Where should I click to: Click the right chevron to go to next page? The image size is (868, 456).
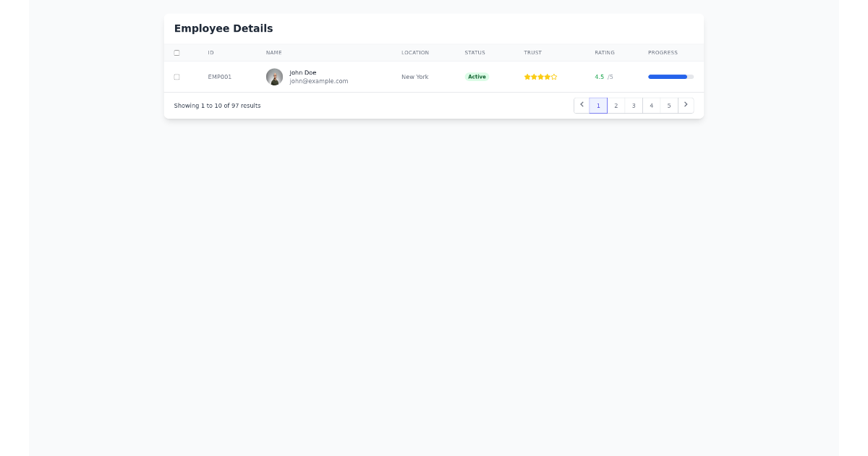[686, 105]
